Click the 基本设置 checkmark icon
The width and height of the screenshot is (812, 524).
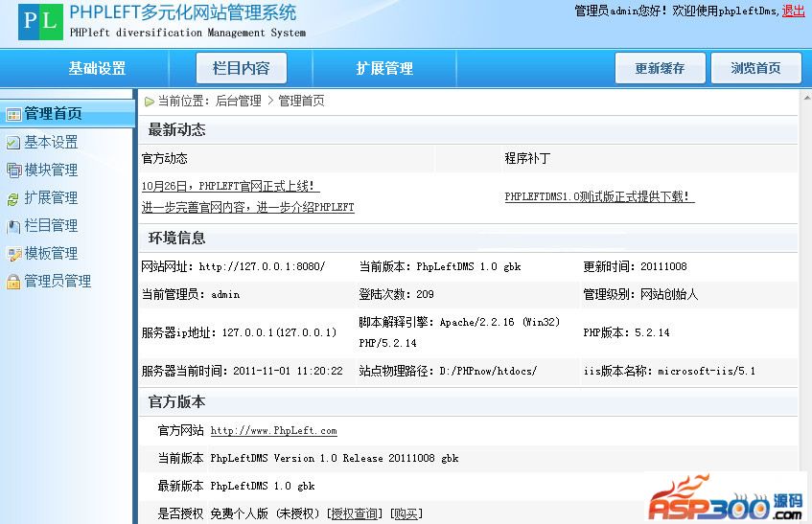(x=13, y=142)
